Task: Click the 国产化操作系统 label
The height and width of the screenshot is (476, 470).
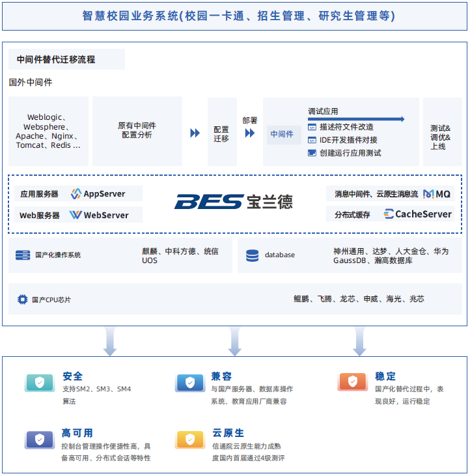Action: [x=58, y=255]
